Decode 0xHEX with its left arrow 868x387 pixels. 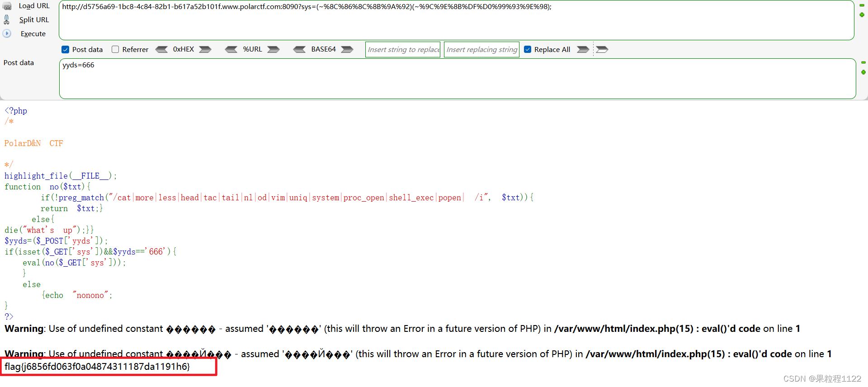point(162,49)
